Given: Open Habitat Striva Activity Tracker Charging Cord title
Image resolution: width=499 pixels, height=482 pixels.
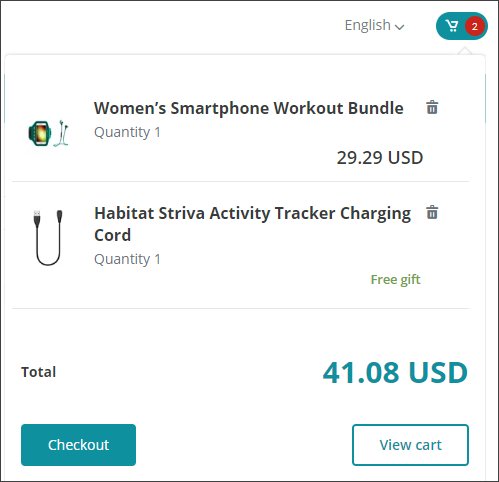Looking at the screenshot, I should pos(252,224).
